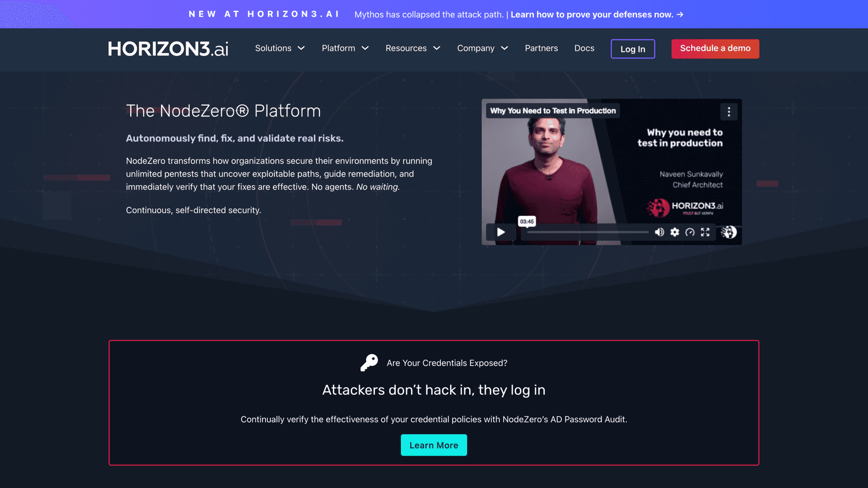
Task: Enter fullscreen mode in the video player
Action: (x=705, y=232)
